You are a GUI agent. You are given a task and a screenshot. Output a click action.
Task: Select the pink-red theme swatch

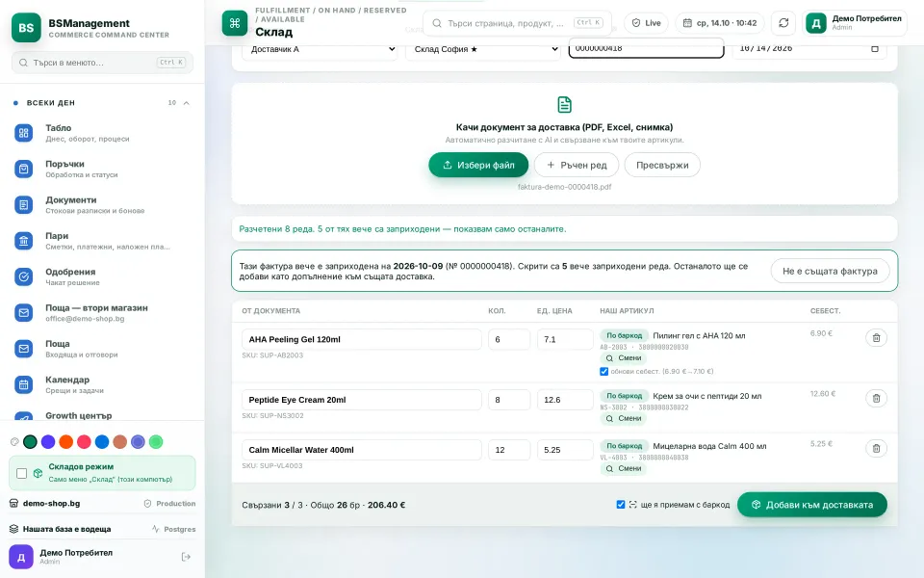85,442
